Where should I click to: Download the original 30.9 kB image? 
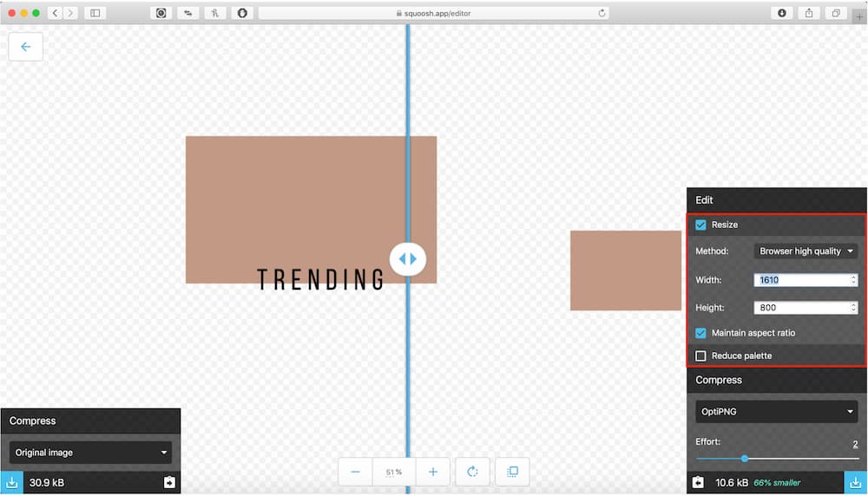tap(11, 482)
